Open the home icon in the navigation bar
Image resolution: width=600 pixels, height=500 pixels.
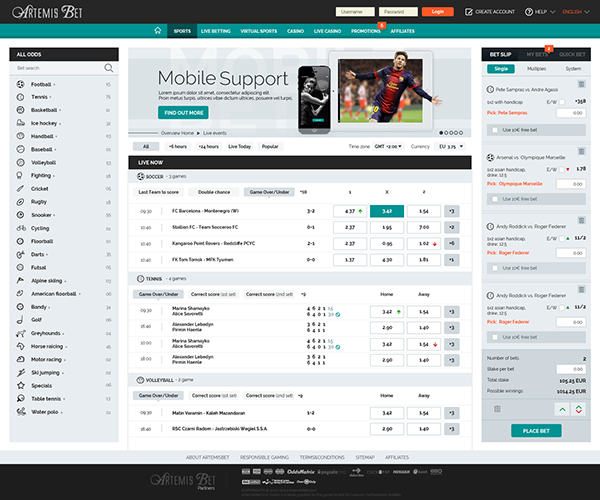(158, 31)
